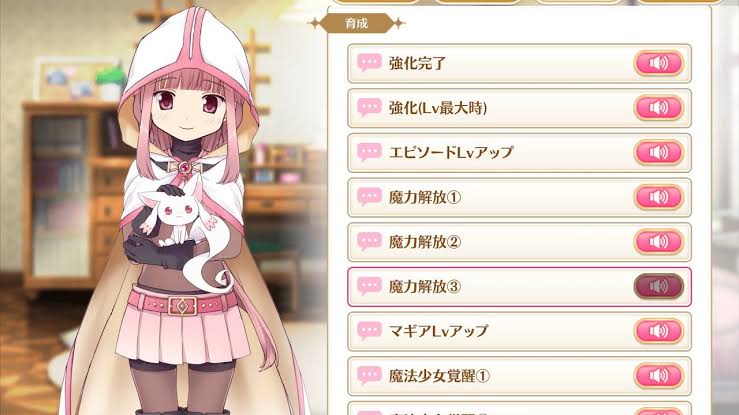Click the speech bubble icon beside 魔力解放②

[x=369, y=241]
